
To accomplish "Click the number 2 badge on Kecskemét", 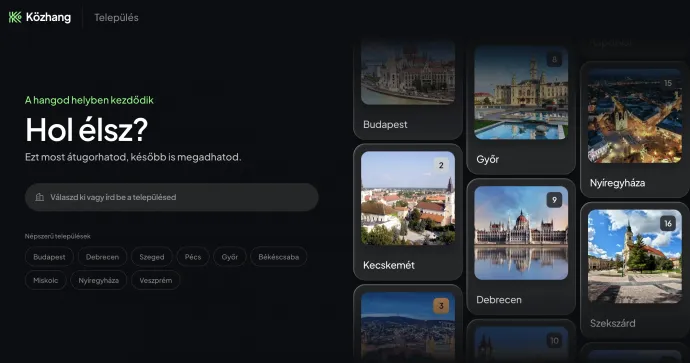I will coord(441,165).
